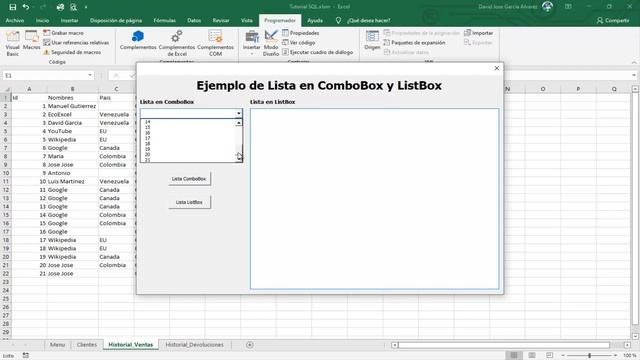640x360 pixels.
Task: Add a new sheet with plus icon
Action: (x=250, y=345)
